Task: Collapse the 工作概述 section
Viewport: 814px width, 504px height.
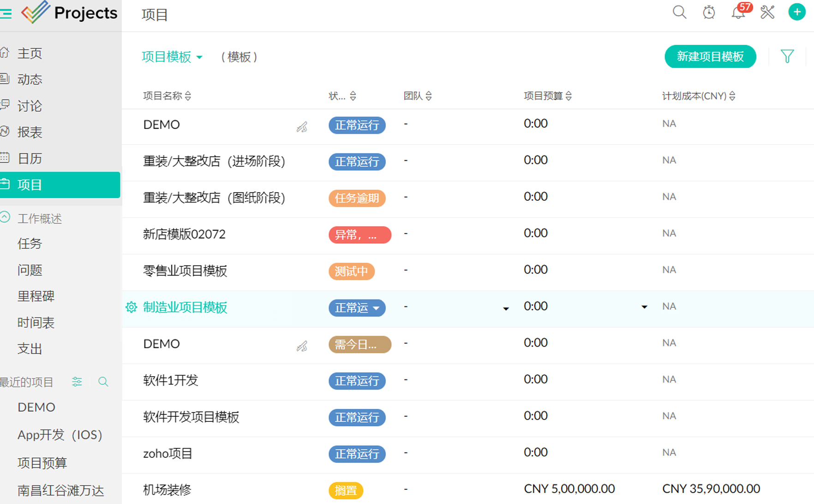Action: point(6,218)
